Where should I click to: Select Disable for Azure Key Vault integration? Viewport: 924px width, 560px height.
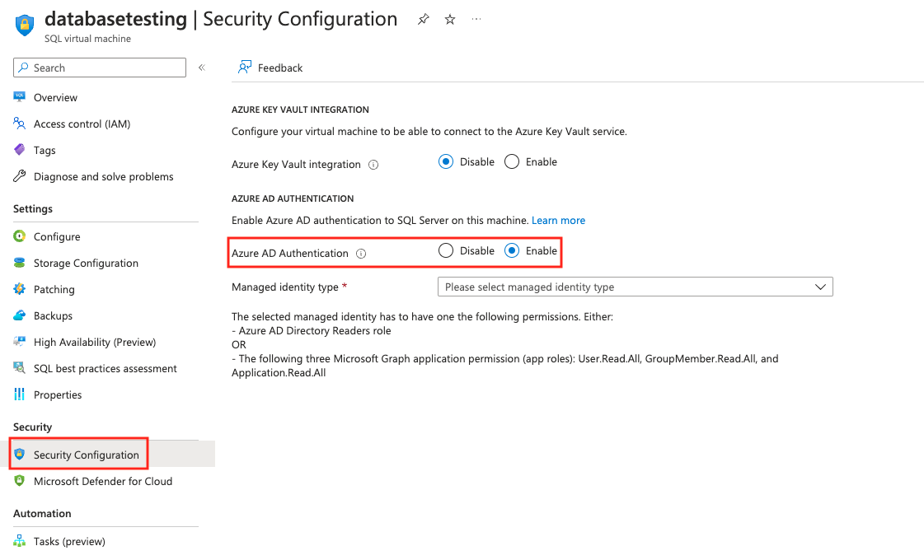coord(446,162)
